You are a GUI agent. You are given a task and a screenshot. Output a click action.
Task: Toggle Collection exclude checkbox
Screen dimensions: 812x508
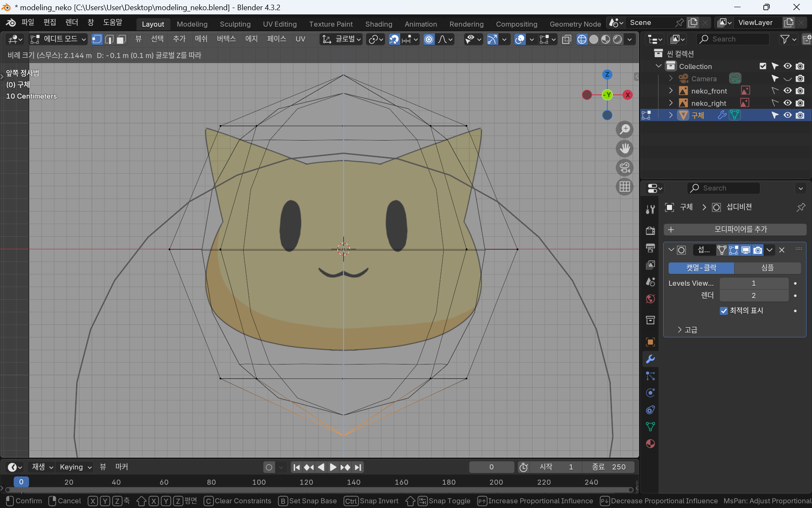pyautogui.click(x=763, y=66)
